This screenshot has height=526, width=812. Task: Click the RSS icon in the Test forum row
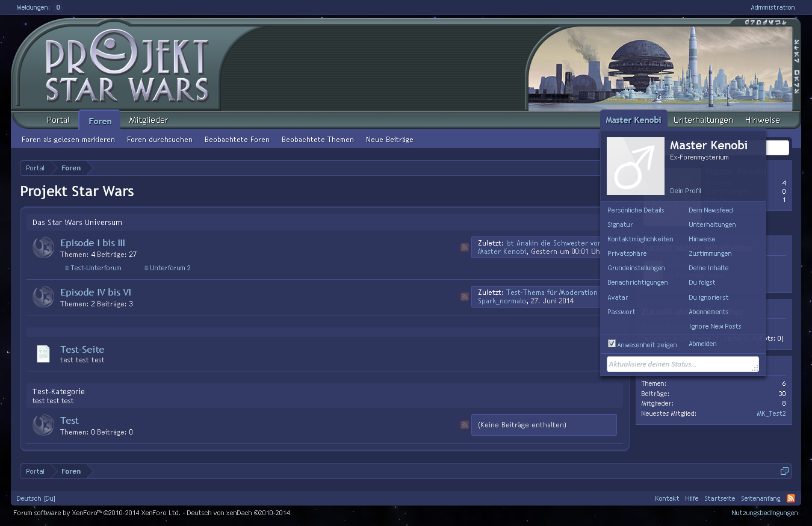point(465,425)
